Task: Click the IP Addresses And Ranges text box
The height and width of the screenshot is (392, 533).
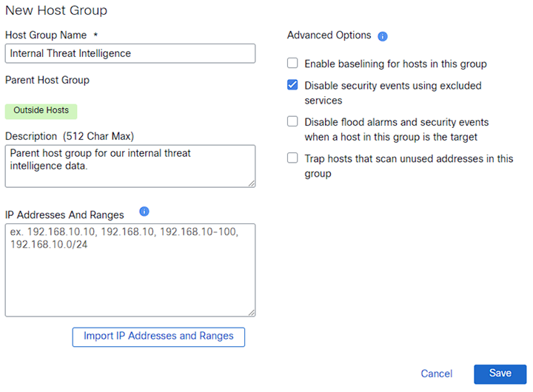Action: click(130, 270)
